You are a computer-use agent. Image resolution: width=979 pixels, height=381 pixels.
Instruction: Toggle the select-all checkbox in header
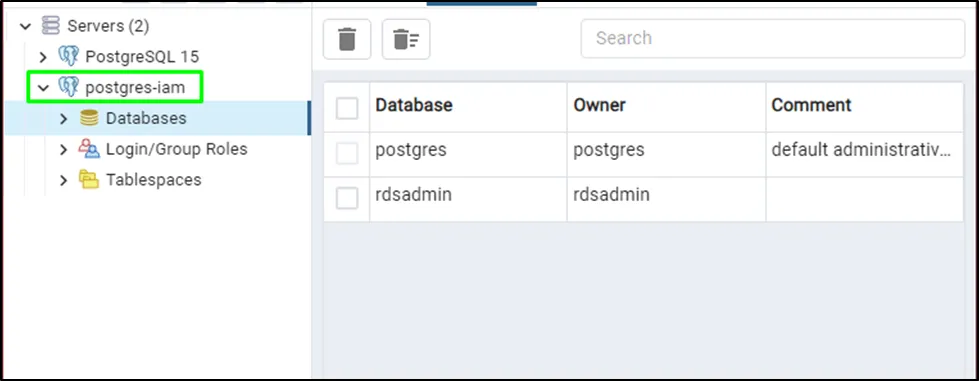tap(347, 107)
